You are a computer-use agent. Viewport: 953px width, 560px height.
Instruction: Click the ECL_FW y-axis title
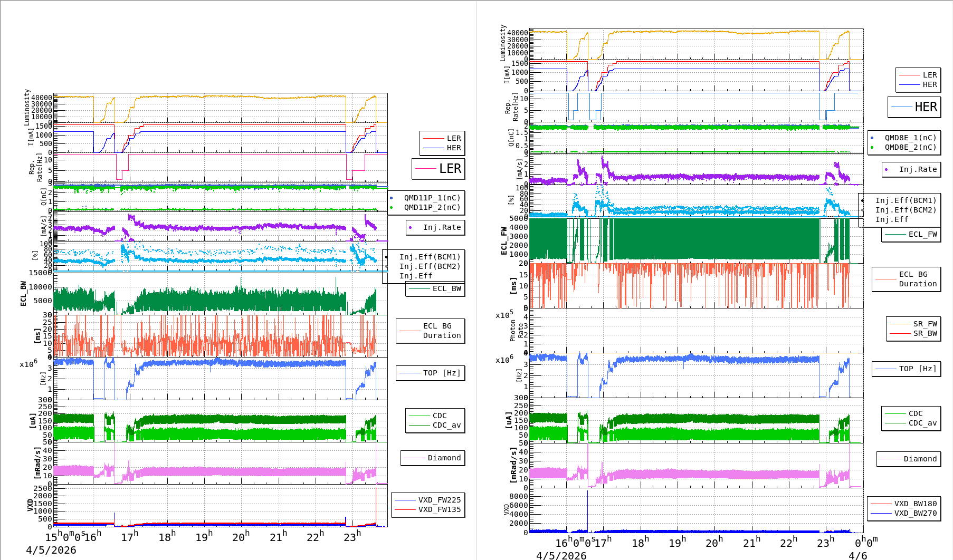coord(504,241)
